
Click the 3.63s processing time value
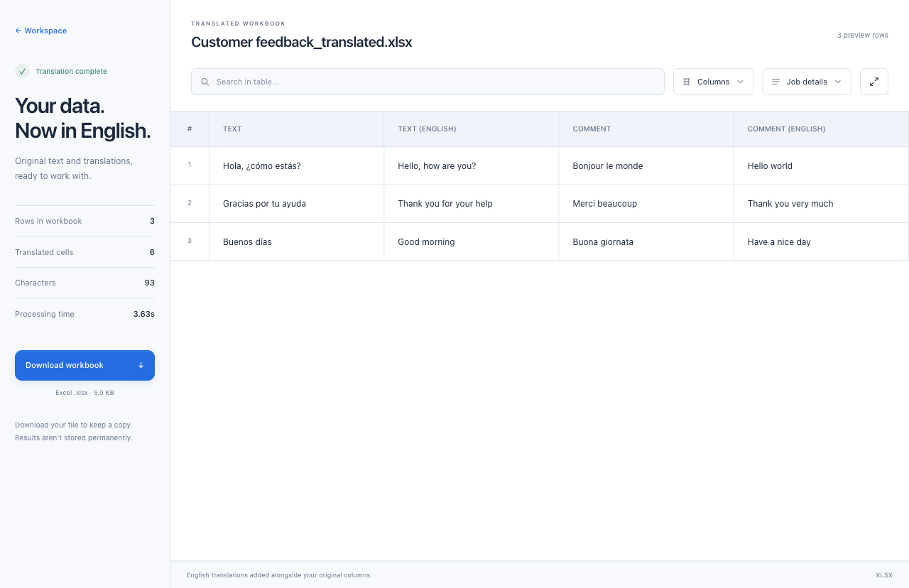click(143, 314)
